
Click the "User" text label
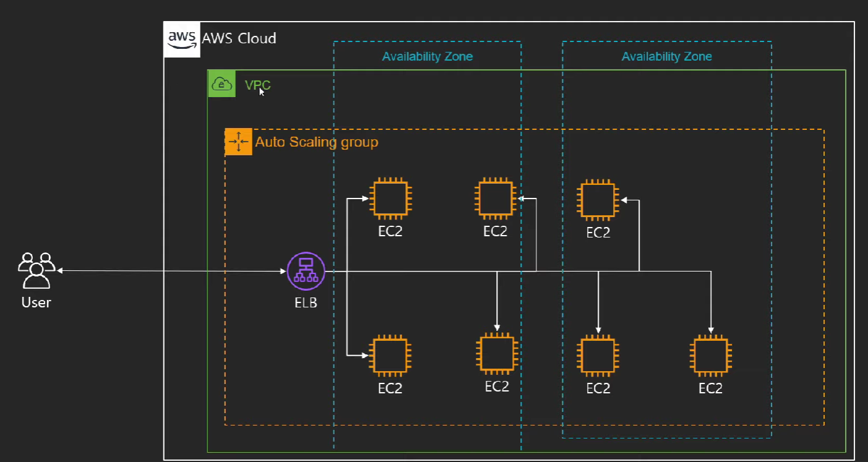(37, 302)
